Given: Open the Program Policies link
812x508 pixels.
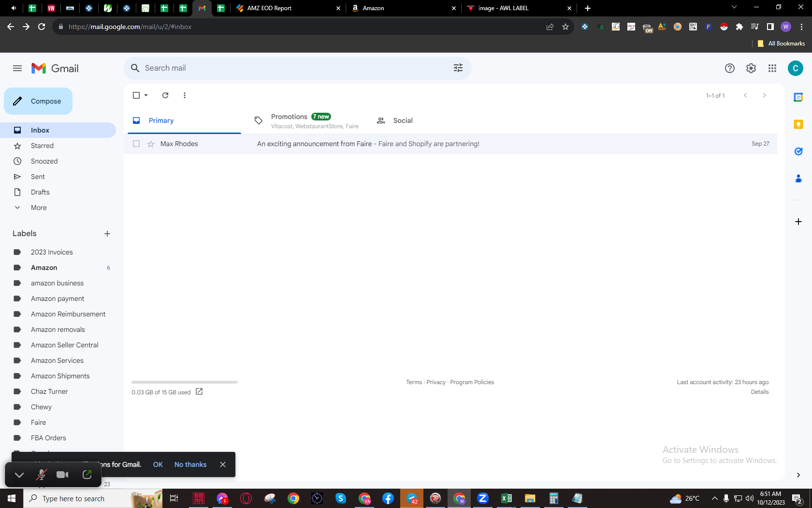Looking at the screenshot, I should click(x=472, y=382).
